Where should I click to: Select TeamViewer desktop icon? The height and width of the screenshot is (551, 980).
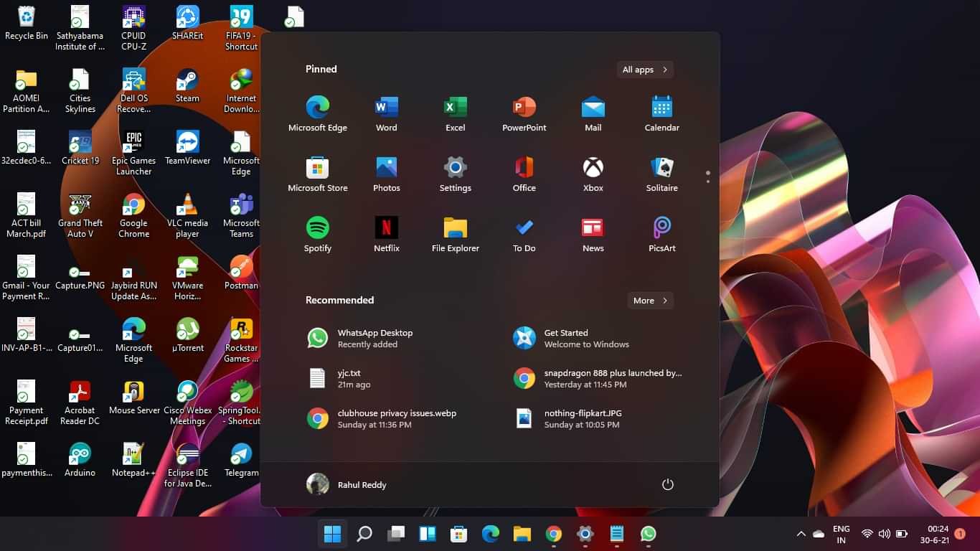coord(187,148)
